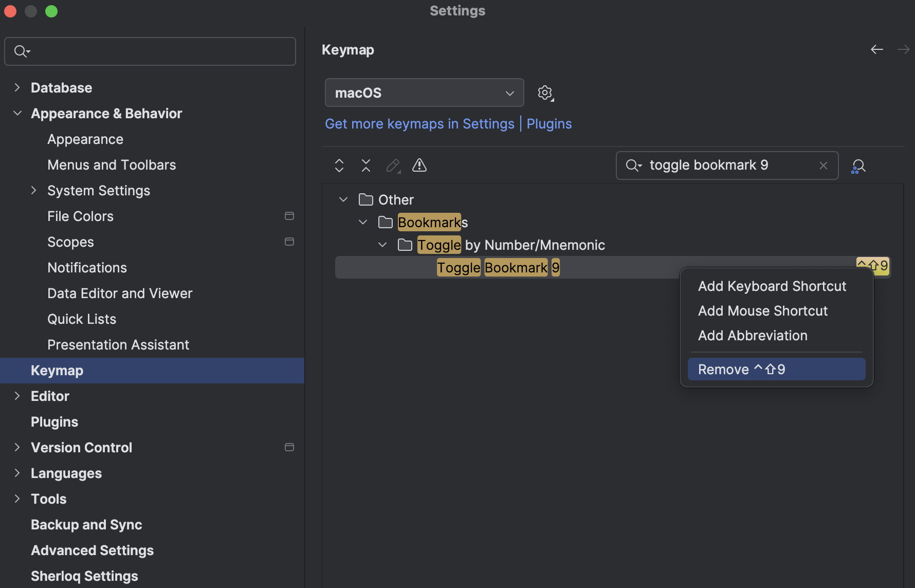Click the Expand All icon in keymap toolbar
Image resolution: width=915 pixels, height=588 pixels.
pos(339,166)
